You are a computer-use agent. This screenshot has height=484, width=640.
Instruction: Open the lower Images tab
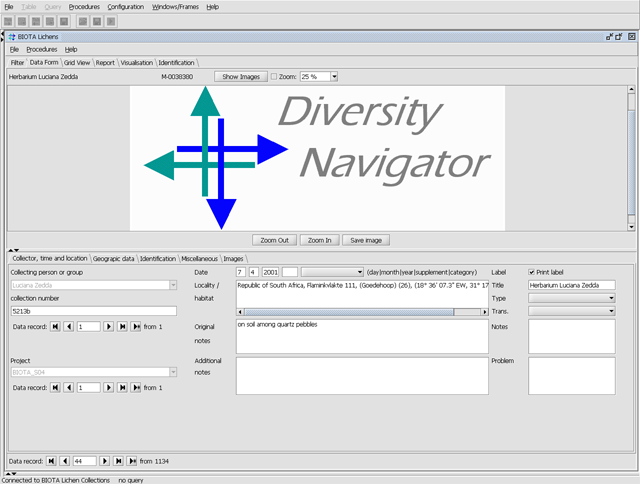[233, 259]
